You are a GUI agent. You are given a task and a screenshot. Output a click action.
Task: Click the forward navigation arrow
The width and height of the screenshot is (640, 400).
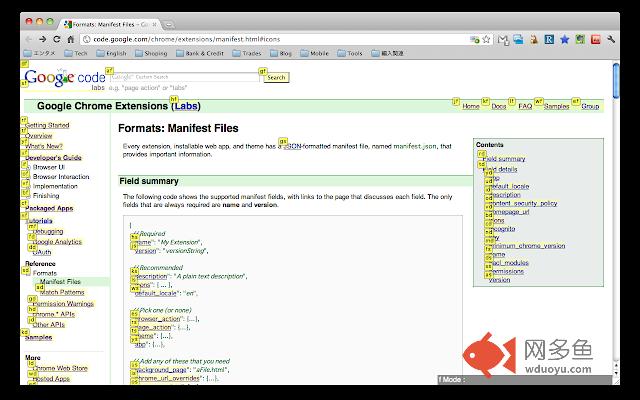click(42, 39)
